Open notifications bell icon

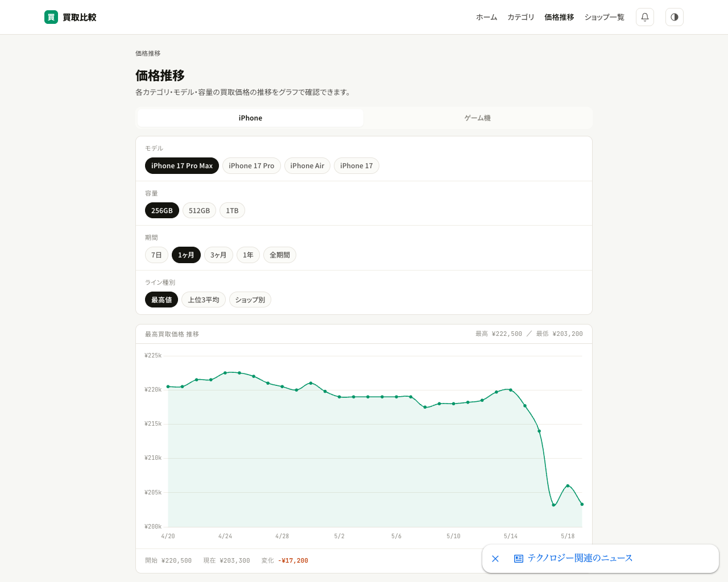645,17
